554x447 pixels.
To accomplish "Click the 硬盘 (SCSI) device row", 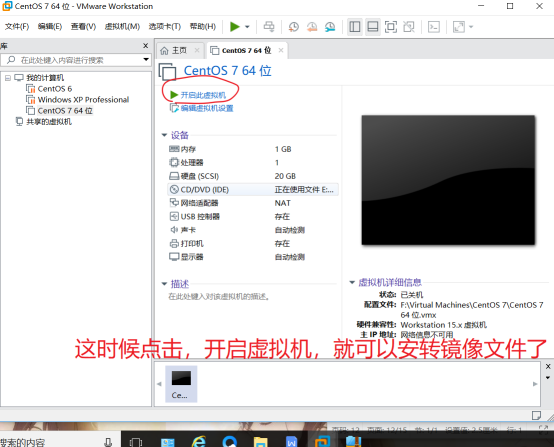I will point(253,176).
